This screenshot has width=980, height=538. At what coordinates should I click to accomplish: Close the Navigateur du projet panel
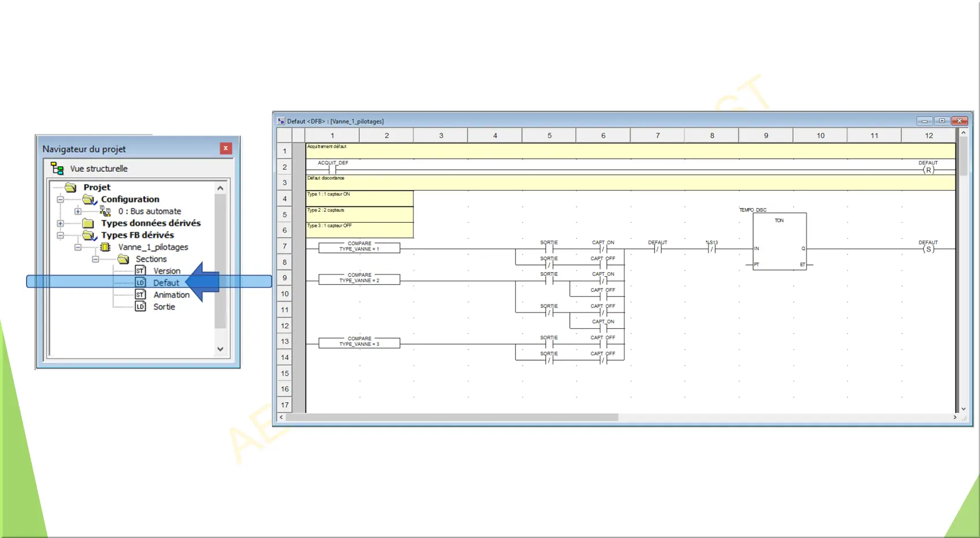tap(225, 148)
